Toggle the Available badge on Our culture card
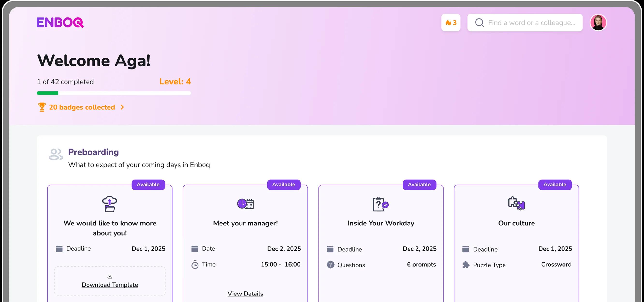 point(555,185)
